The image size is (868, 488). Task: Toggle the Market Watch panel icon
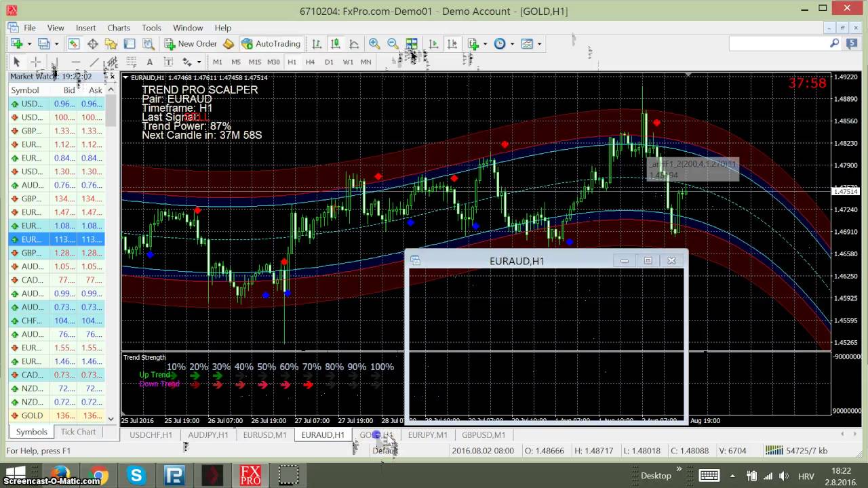pos(73,43)
